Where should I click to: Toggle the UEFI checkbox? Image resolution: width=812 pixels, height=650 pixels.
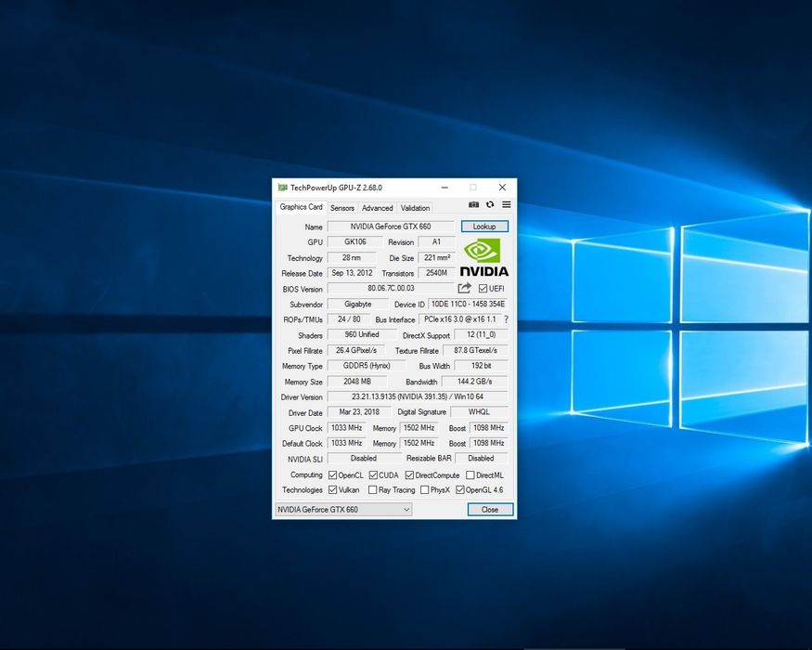pos(483,289)
